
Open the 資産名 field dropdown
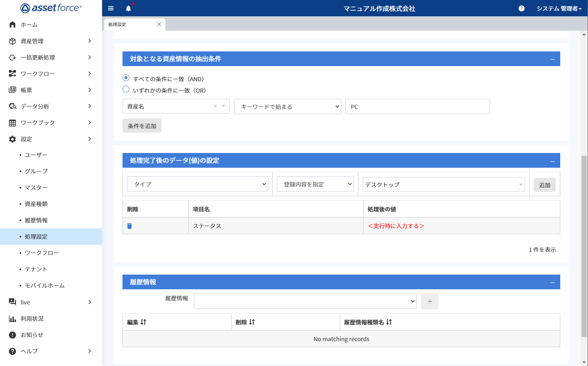pos(176,106)
